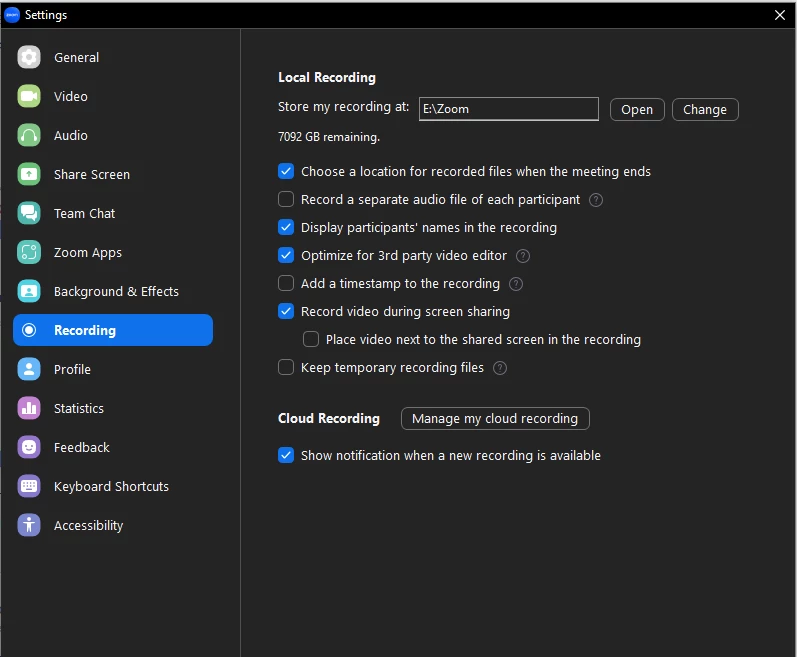The width and height of the screenshot is (797, 657).
Task: Uncheck optimize for 3rd party video editor
Action: point(286,255)
